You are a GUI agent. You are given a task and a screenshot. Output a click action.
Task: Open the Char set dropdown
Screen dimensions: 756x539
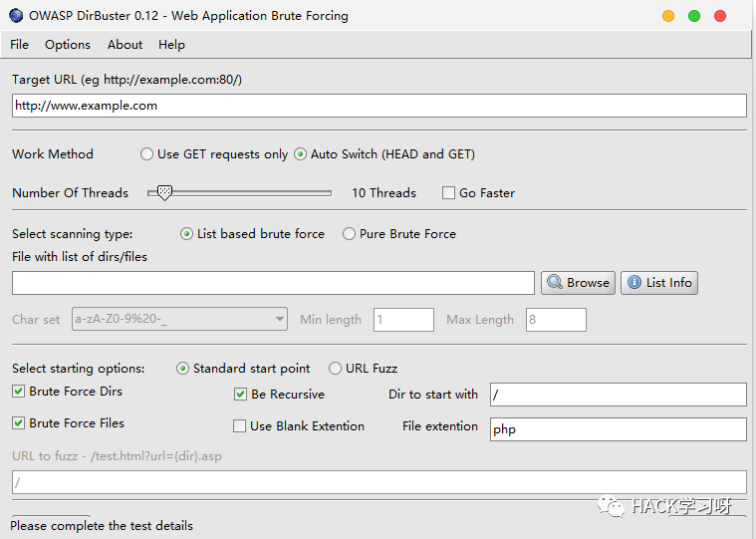coord(179,319)
